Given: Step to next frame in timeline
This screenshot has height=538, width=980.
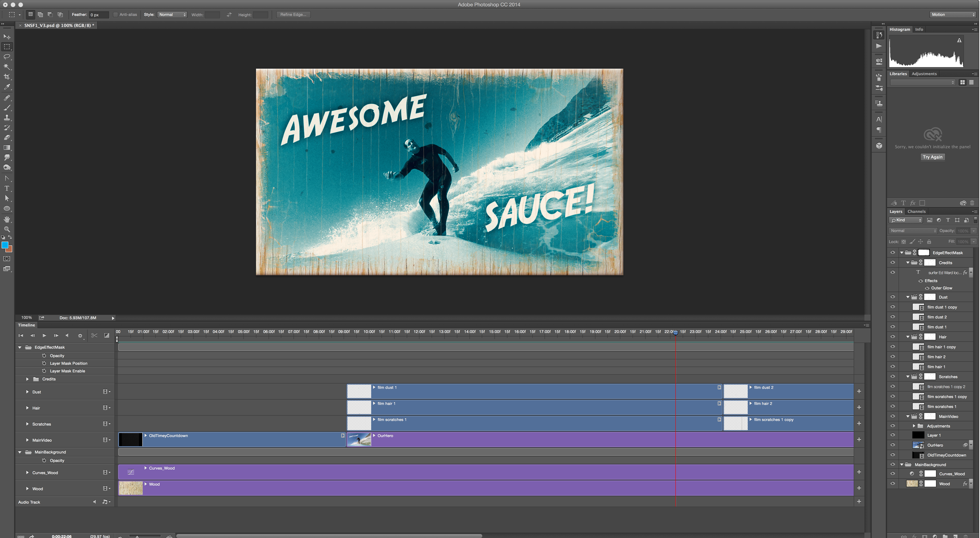Looking at the screenshot, I should coord(56,335).
